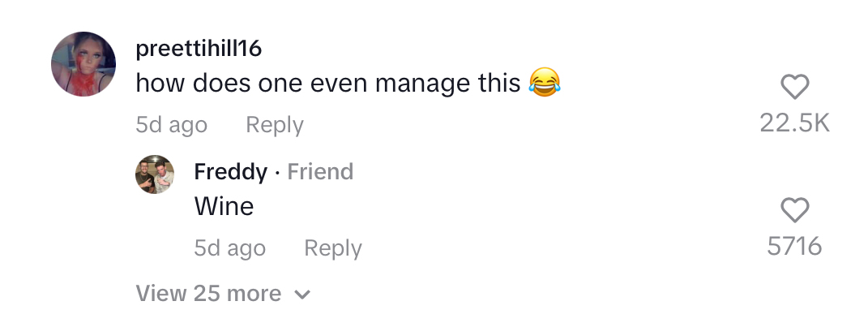Click the dot separator between Freddy and Friend
The height and width of the screenshot is (327, 868).
(x=277, y=173)
